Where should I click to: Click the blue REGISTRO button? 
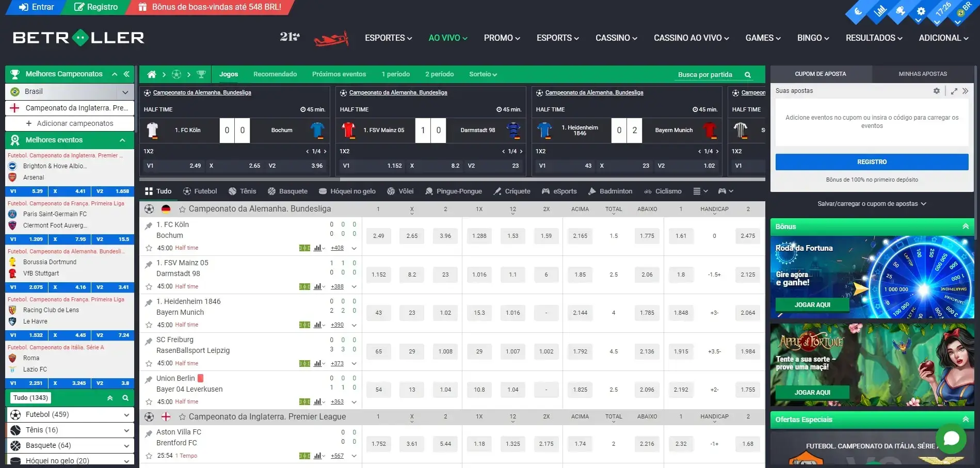[872, 162]
